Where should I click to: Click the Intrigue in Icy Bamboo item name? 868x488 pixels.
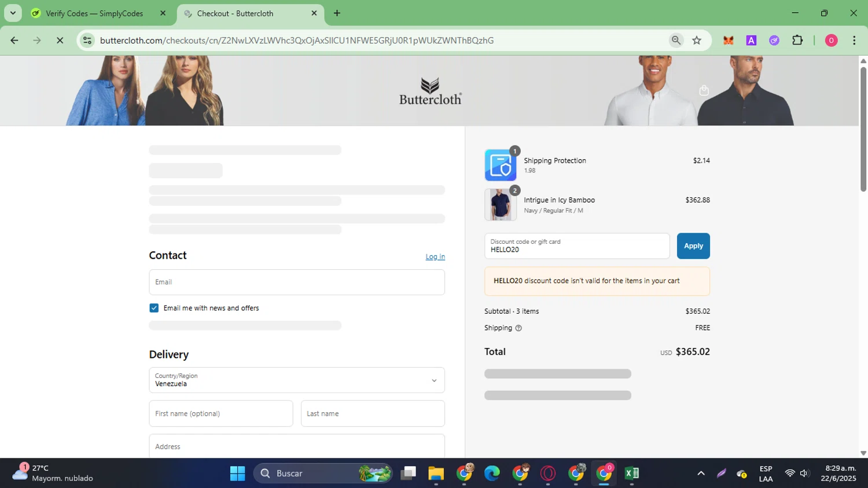click(x=559, y=200)
